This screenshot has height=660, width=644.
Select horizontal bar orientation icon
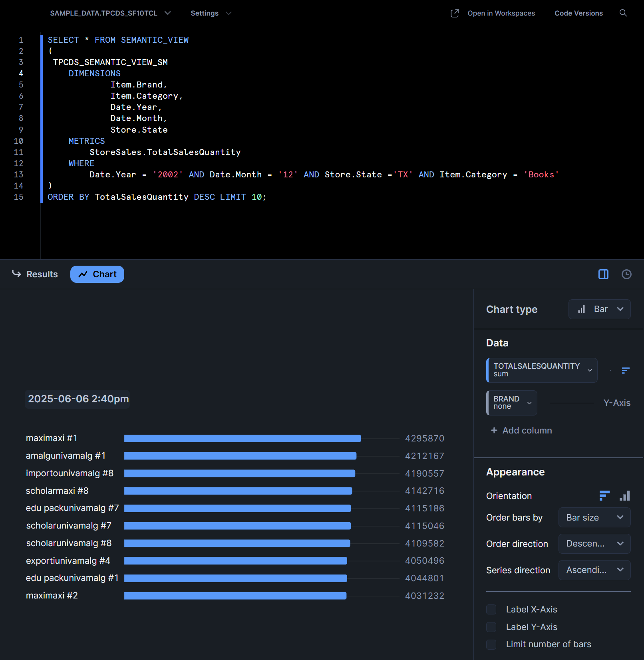coord(604,496)
